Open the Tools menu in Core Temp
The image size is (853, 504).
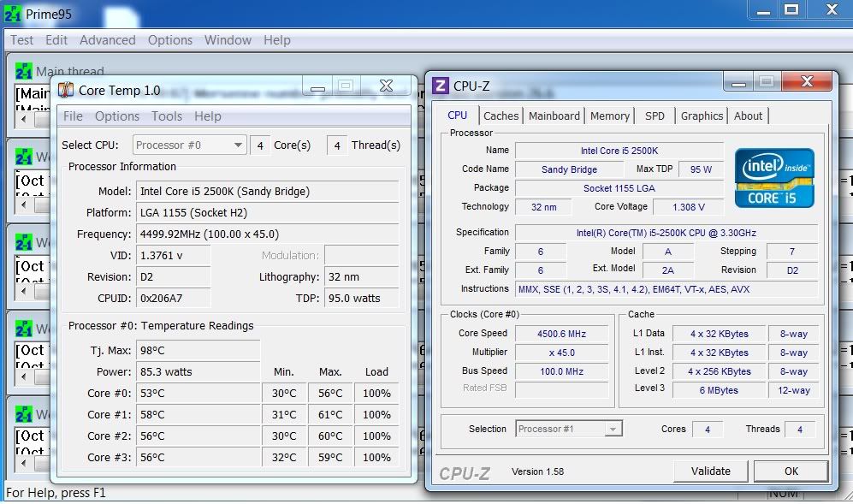click(x=167, y=116)
